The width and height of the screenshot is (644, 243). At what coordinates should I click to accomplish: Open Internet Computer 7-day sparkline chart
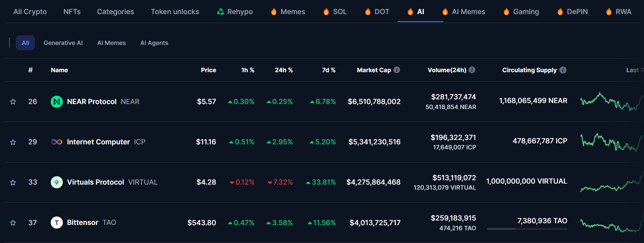click(612, 142)
